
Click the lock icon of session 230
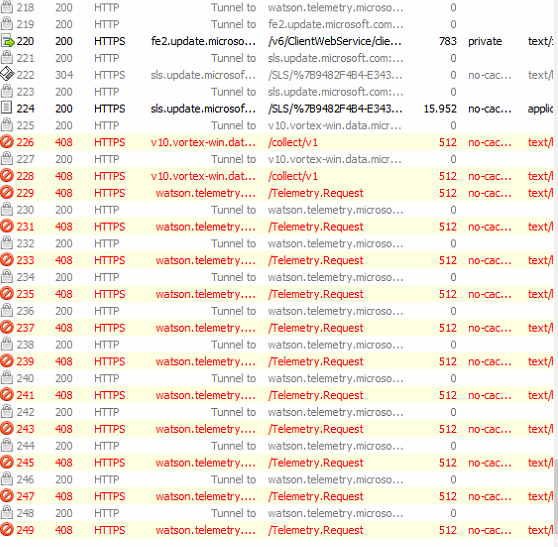[x=7, y=210]
